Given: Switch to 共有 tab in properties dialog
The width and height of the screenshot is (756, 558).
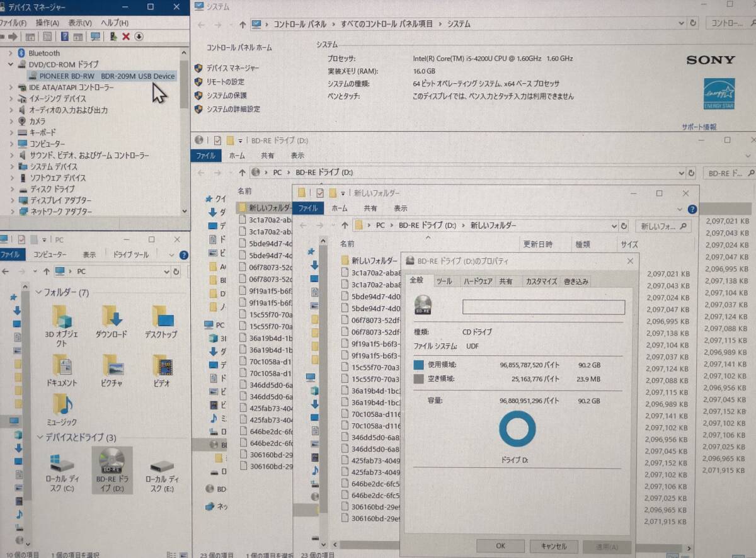Looking at the screenshot, I should pyautogui.click(x=505, y=282).
